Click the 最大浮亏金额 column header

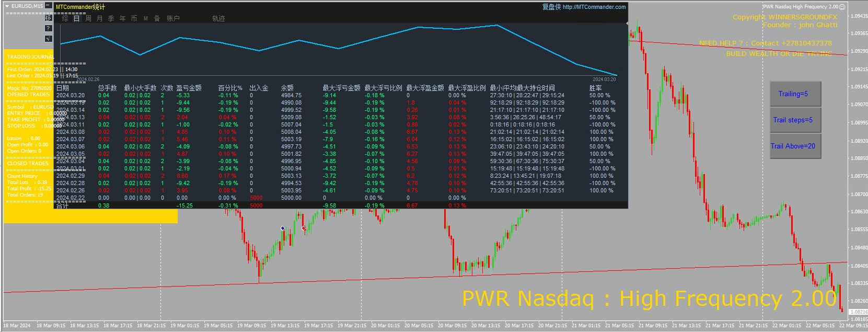click(341, 88)
